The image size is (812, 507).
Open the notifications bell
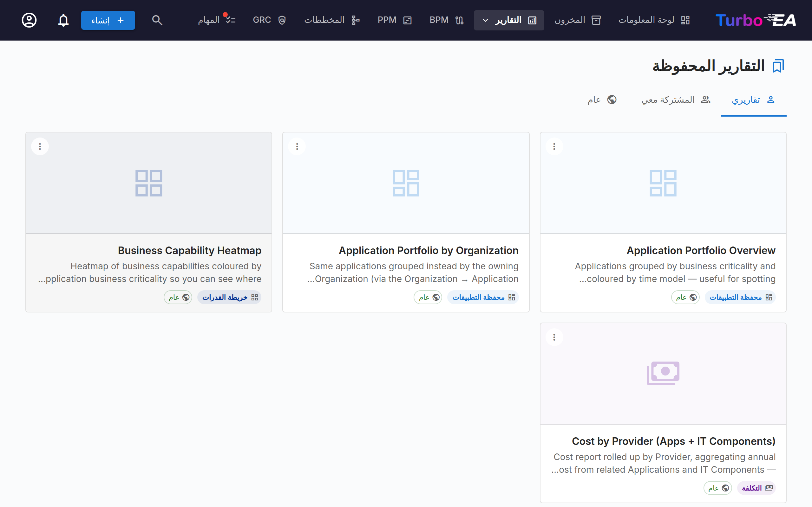63,20
